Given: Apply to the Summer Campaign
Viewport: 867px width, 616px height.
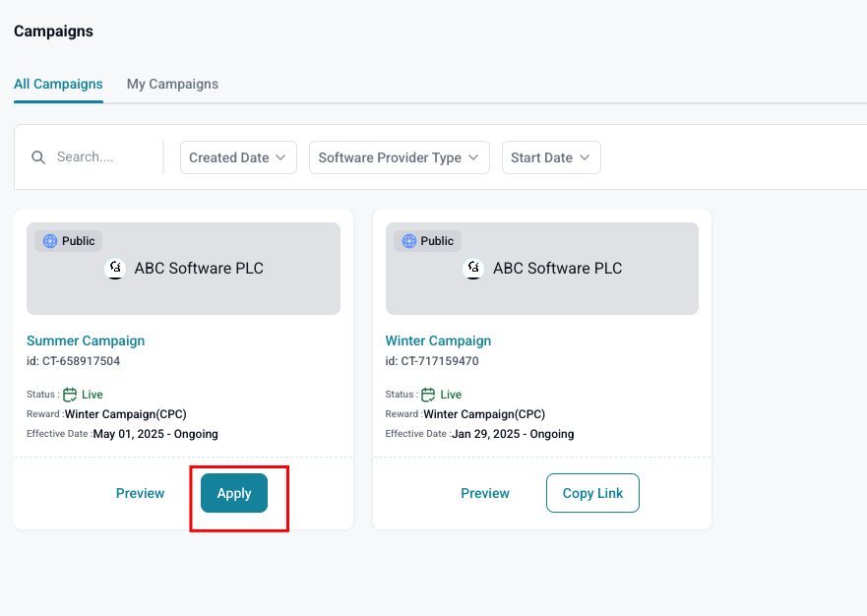Looking at the screenshot, I should (x=234, y=493).
